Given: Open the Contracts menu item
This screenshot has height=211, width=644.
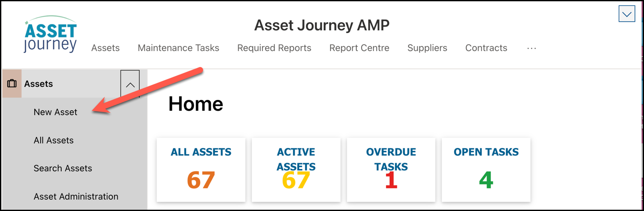Looking at the screenshot, I should [486, 48].
